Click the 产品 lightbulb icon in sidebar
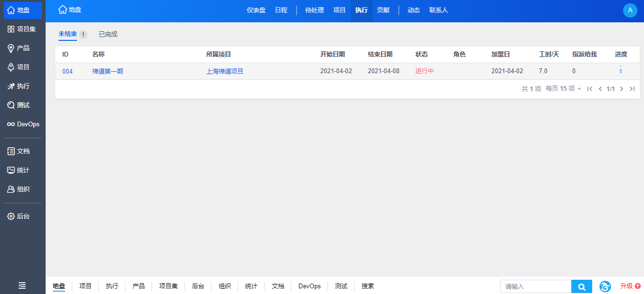The height and width of the screenshot is (294, 644). coord(11,48)
